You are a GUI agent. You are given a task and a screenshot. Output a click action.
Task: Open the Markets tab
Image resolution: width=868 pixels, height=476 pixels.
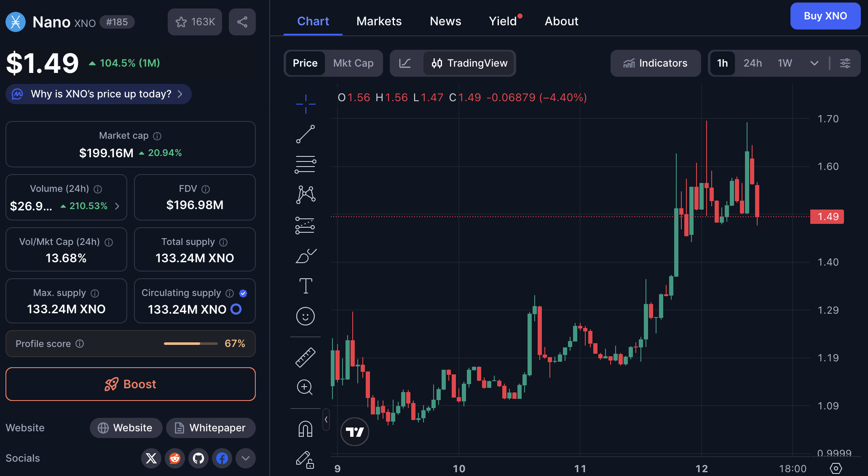pos(379,21)
